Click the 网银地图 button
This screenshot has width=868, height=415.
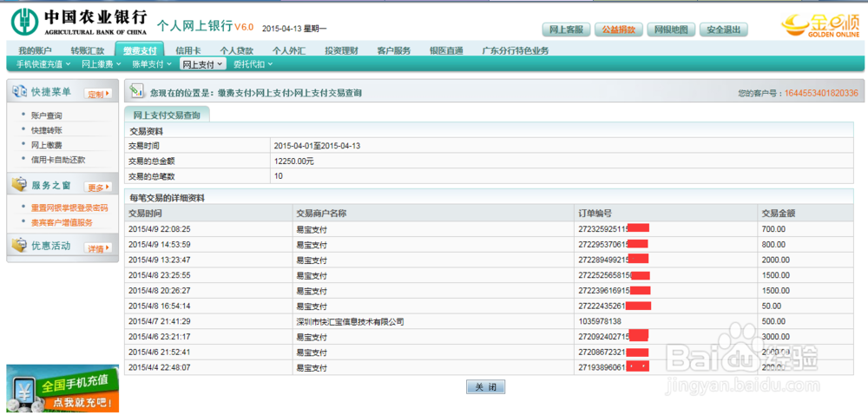click(x=671, y=30)
